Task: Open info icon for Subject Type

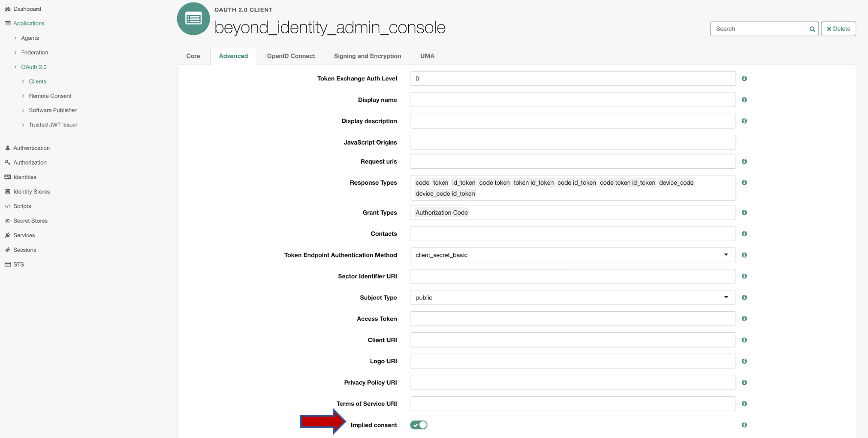Action: [744, 298]
